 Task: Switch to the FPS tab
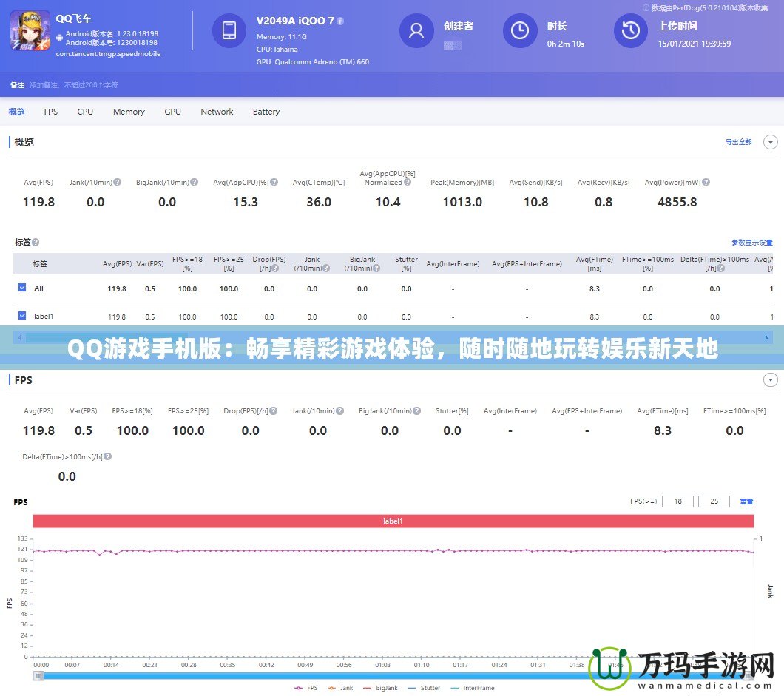(x=50, y=112)
